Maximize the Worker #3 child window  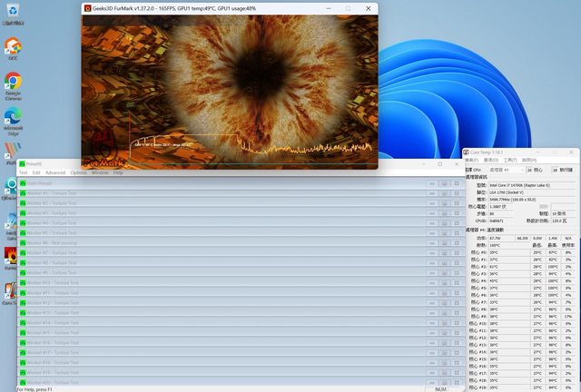444,212
